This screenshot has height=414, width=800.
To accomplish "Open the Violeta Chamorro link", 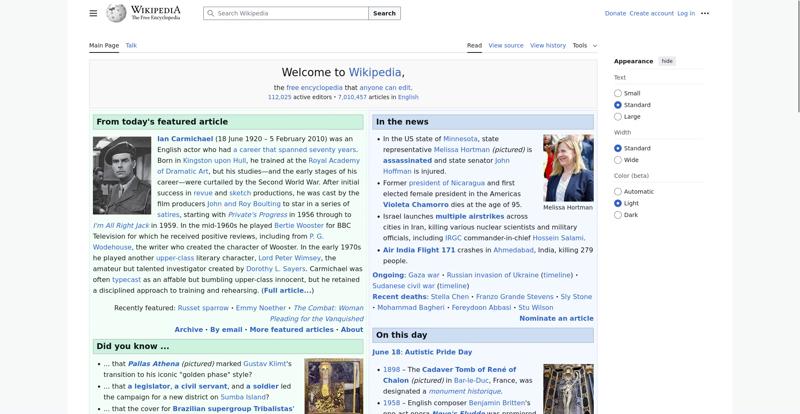I will (416, 205).
